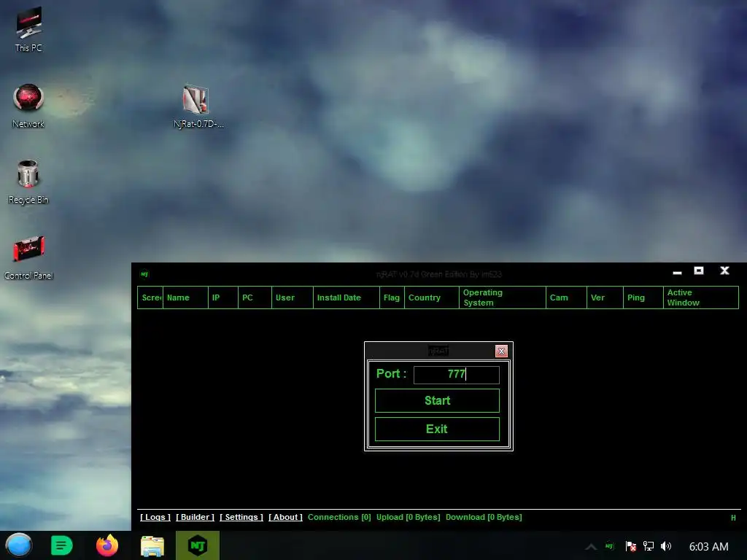Focus the Port input field
This screenshot has height=560, width=747.
click(457, 375)
